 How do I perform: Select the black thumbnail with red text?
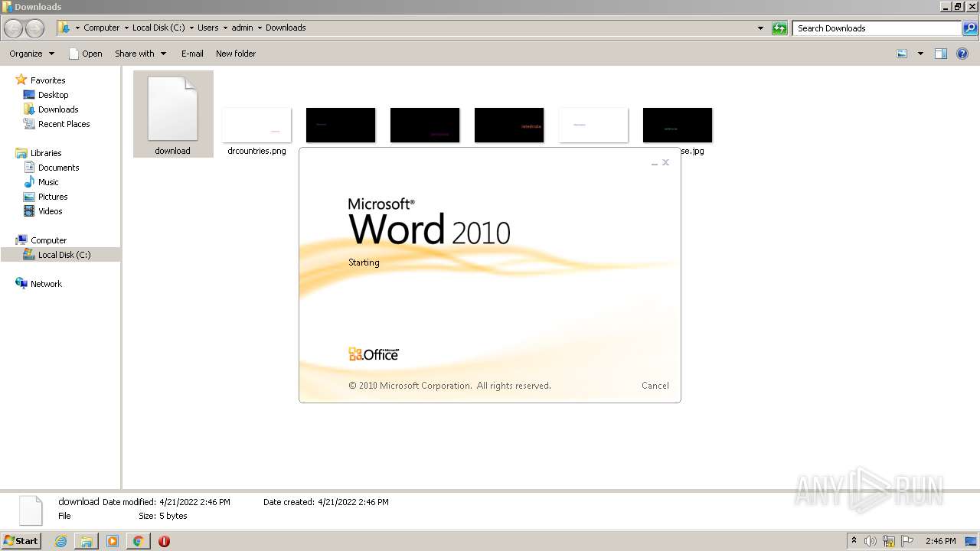pyautogui.click(x=509, y=125)
